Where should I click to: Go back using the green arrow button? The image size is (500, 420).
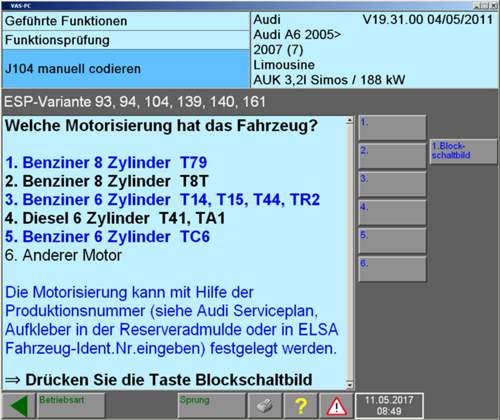(19, 406)
